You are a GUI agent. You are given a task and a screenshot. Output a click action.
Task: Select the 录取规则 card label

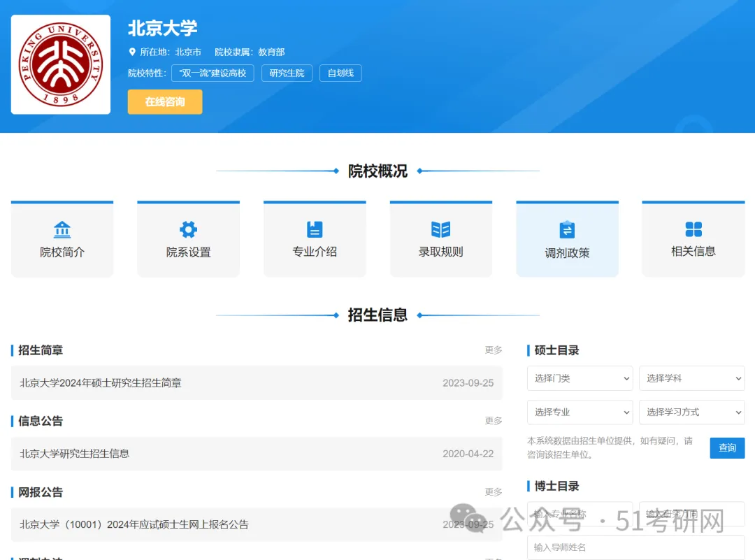click(440, 252)
